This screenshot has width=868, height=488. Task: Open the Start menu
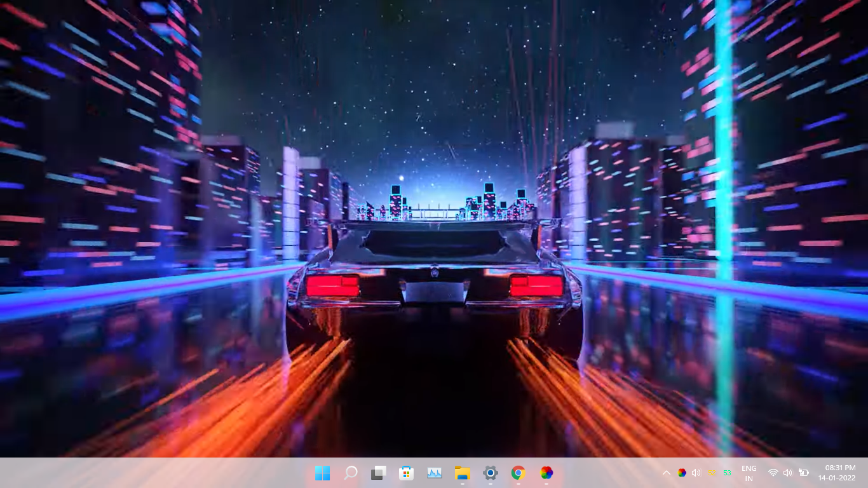(x=323, y=473)
